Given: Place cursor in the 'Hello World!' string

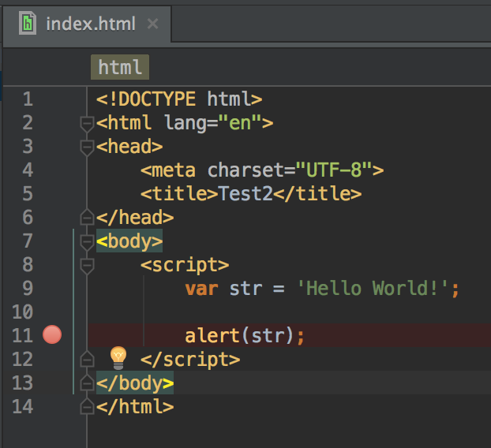Looking at the screenshot, I should pyautogui.click(x=372, y=289).
